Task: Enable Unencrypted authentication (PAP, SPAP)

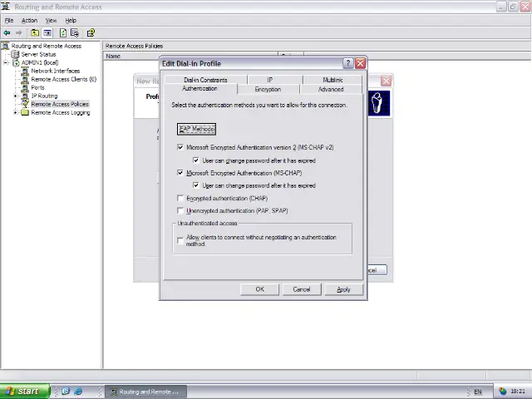Action: [180, 211]
